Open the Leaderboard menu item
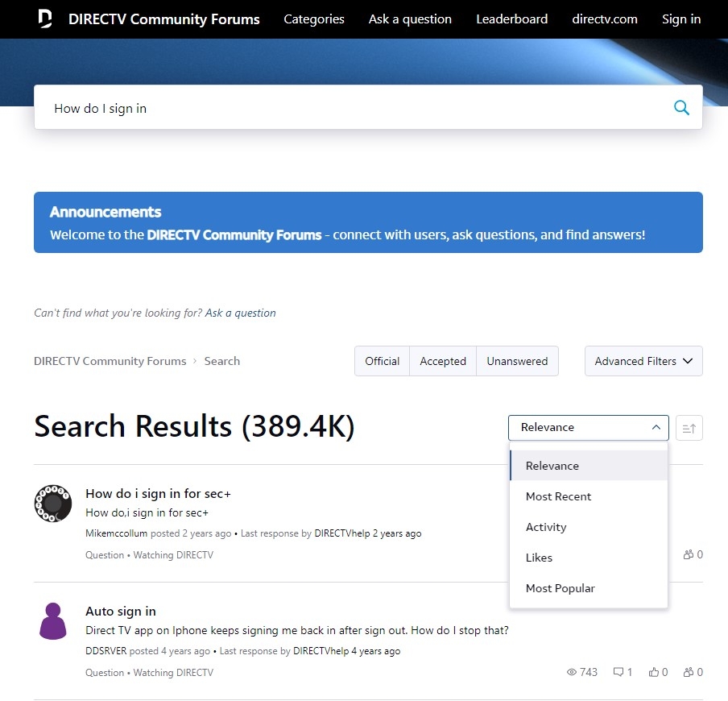Viewport: 728px width, 701px height. (x=511, y=19)
